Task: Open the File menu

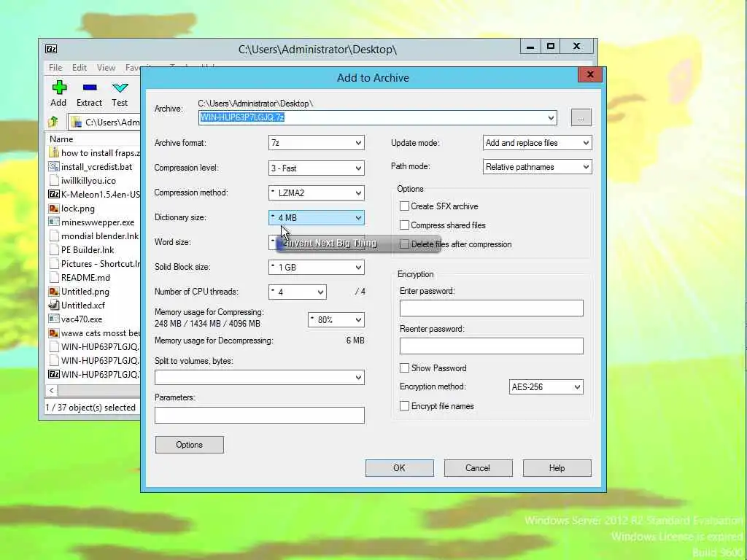Action: pyautogui.click(x=55, y=68)
